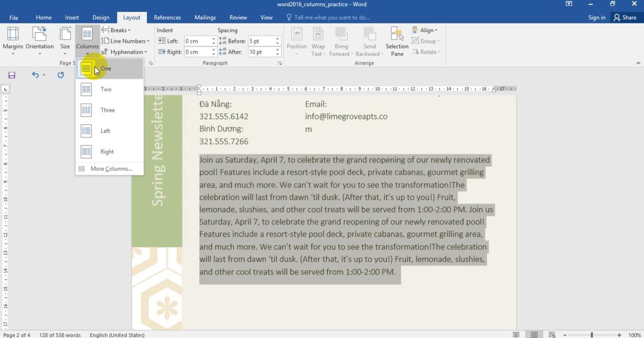Open the Rotate dropdown
644x338 pixels.
pyautogui.click(x=426, y=52)
